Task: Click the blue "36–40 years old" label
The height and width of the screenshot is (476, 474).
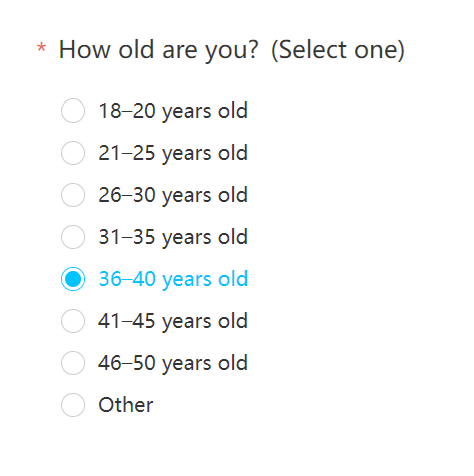Action: [173, 279]
